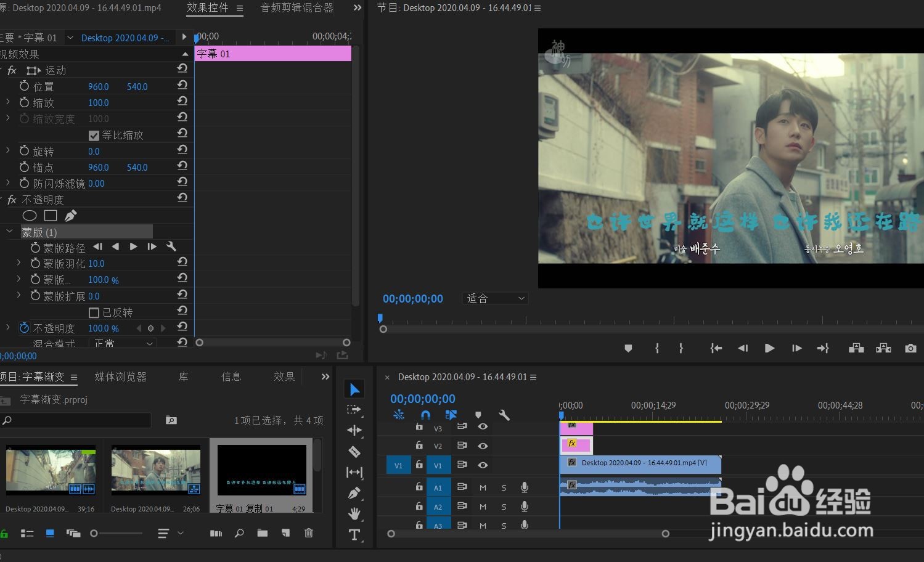Viewport: 924px width, 562px height.
Task: Open source clip dropdown beside 字幕 01
Action: (x=70, y=38)
